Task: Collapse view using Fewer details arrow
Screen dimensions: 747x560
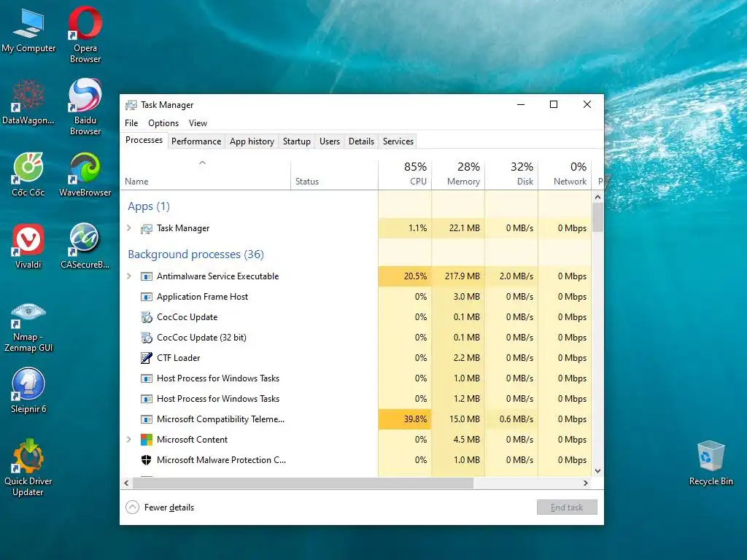Action: click(x=133, y=507)
